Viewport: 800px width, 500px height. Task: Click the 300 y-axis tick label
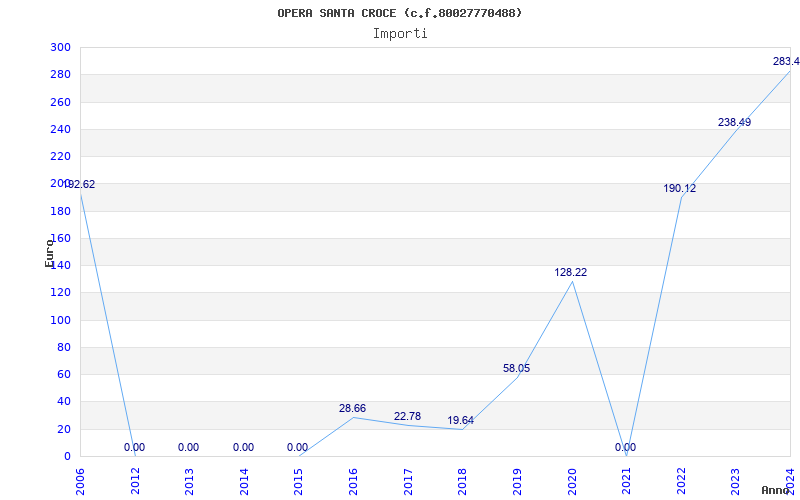(60, 47)
